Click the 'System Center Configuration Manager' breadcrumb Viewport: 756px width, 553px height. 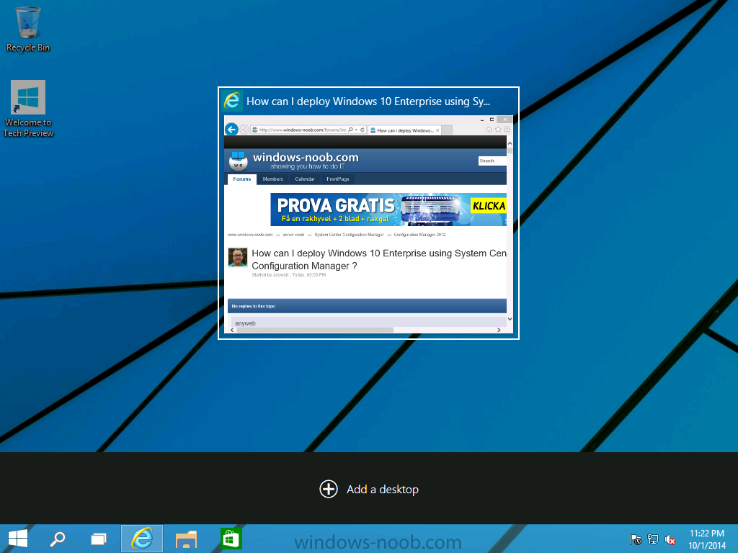coord(349,235)
